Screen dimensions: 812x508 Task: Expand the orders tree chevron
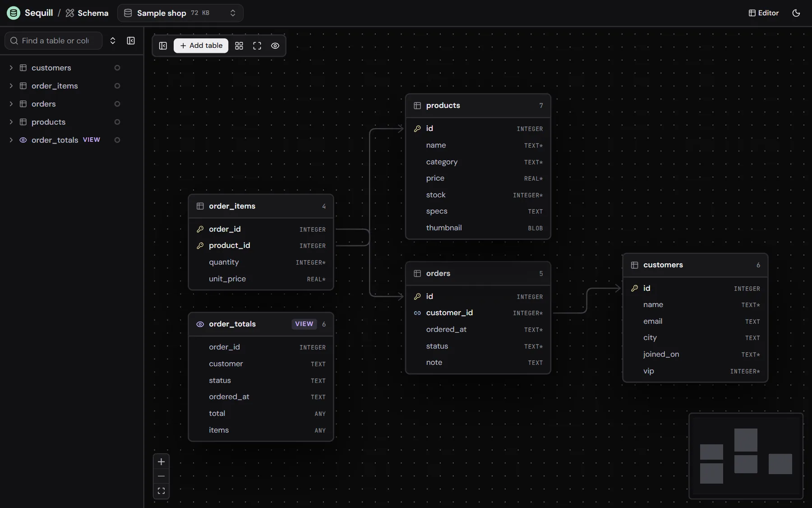coord(11,104)
